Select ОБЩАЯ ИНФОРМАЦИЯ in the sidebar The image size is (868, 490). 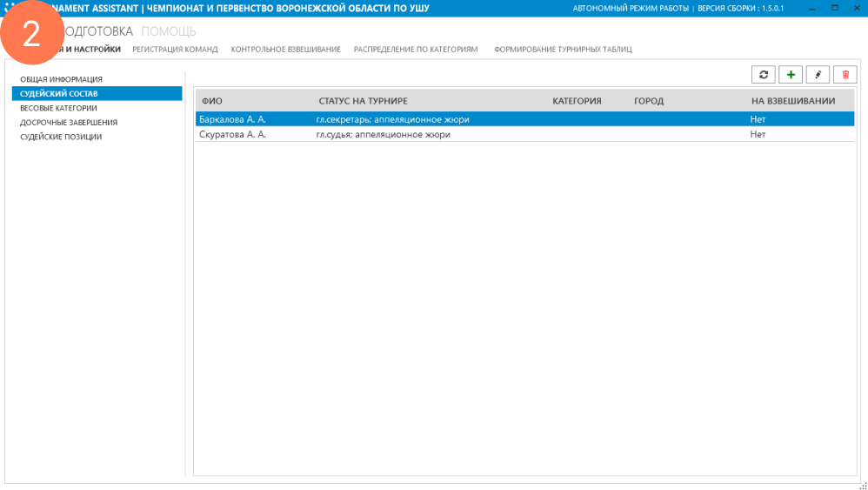coord(61,79)
